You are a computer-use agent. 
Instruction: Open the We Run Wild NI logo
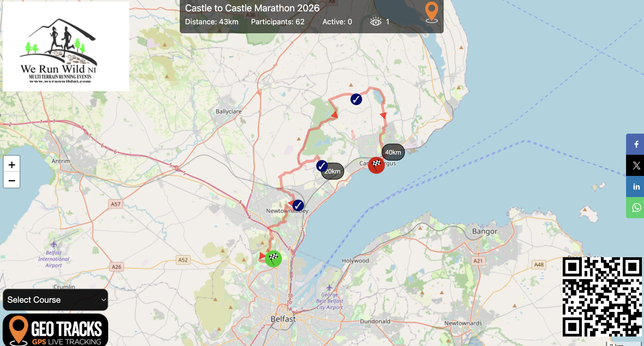click(x=66, y=47)
